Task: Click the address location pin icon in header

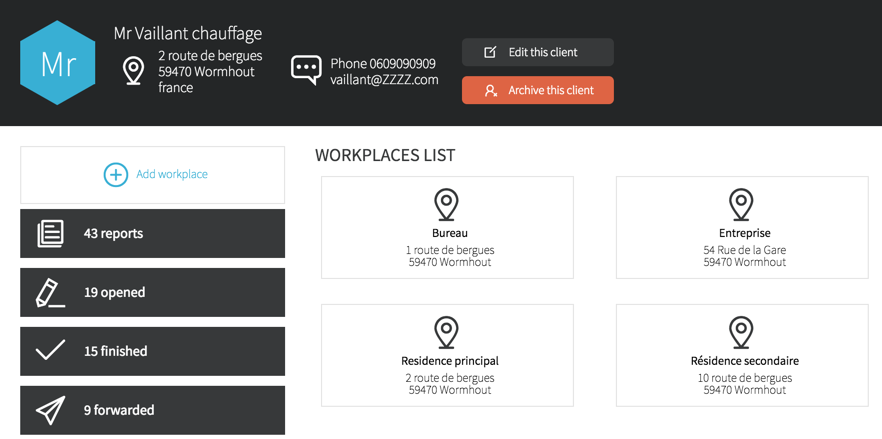Action: [x=133, y=71]
